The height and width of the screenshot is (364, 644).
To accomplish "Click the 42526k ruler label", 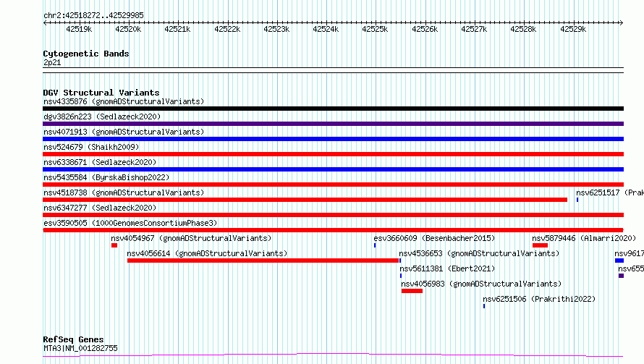I will click(425, 29).
